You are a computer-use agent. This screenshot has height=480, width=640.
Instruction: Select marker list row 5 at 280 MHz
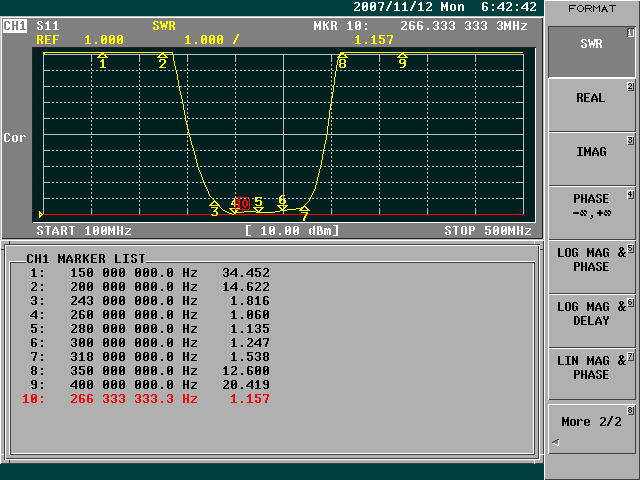(149, 329)
